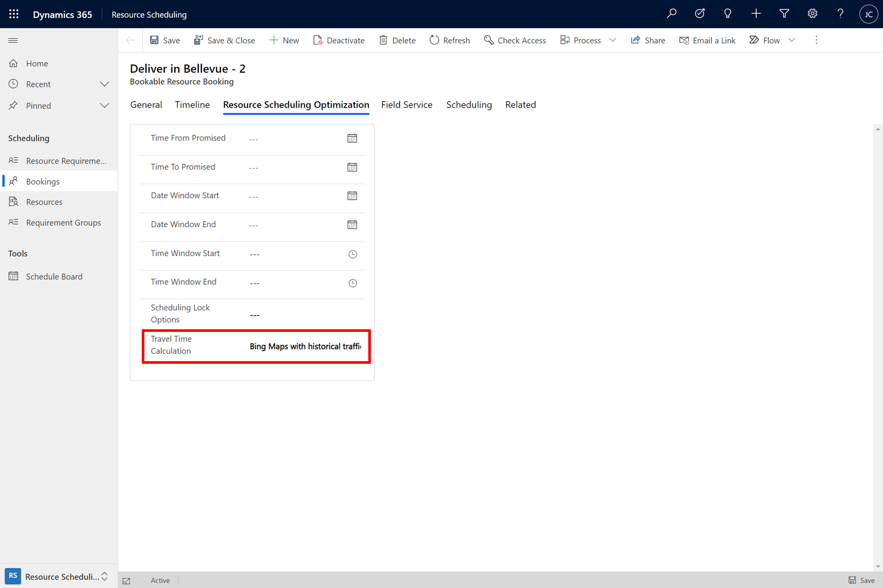This screenshot has width=883, height=588.
Task: Open Bookings in the sidebar
Action: point(59,181)
